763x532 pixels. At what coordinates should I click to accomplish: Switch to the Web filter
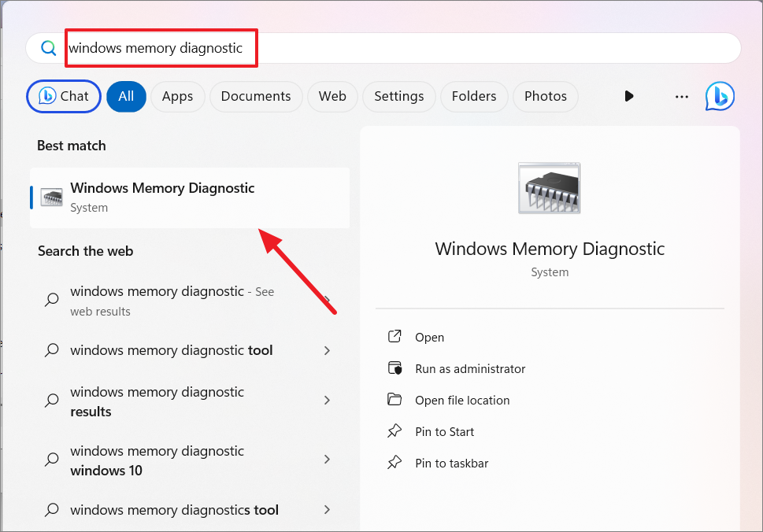coord(332,96)
